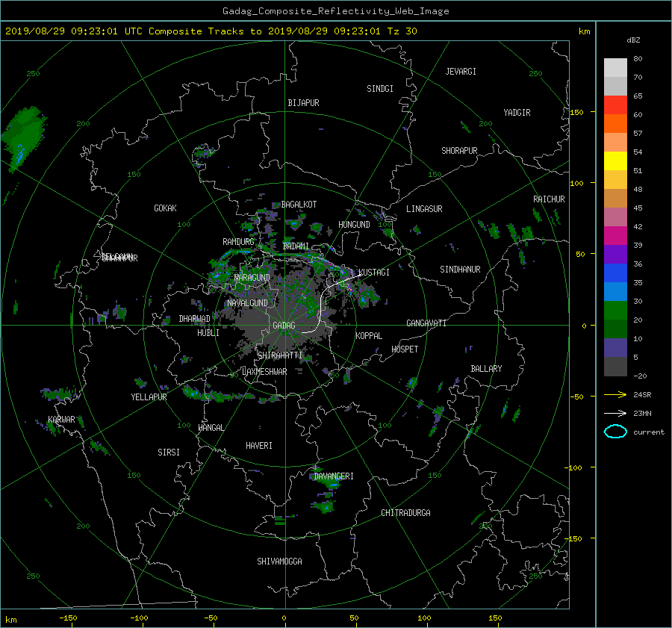
Task: Click the HAVERI city label
Action: coord(259,446)
